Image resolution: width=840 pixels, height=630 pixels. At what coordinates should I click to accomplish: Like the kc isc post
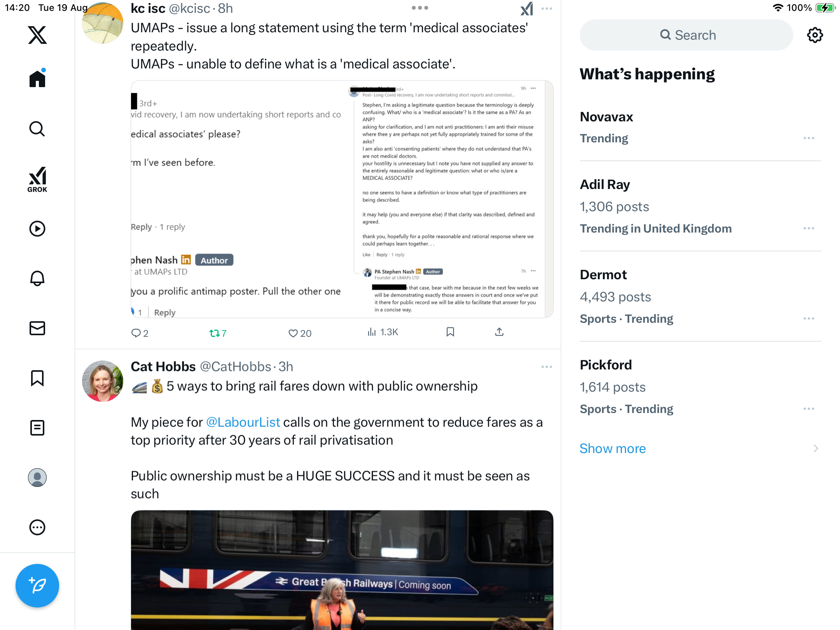[x=300, y=333]
